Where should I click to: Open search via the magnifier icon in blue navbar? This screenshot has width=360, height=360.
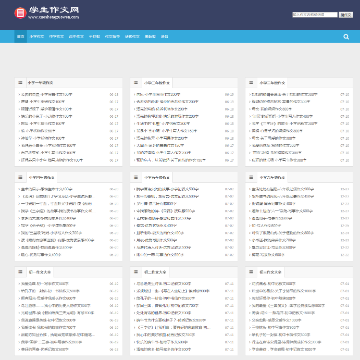346,37
